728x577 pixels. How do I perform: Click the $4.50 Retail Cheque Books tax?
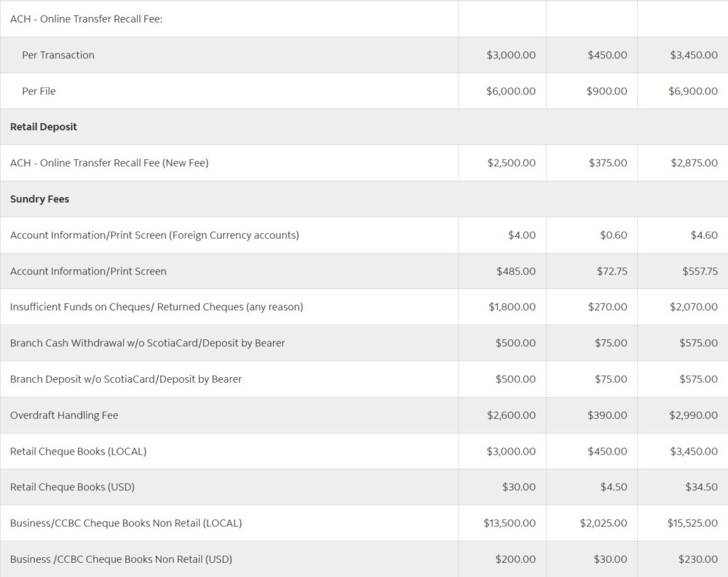tap(614, 487)
